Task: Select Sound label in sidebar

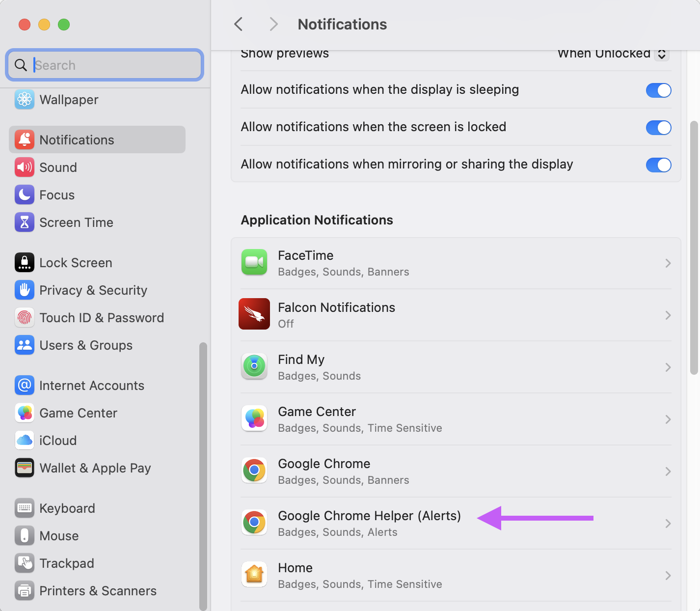Action: click(58, 167)
